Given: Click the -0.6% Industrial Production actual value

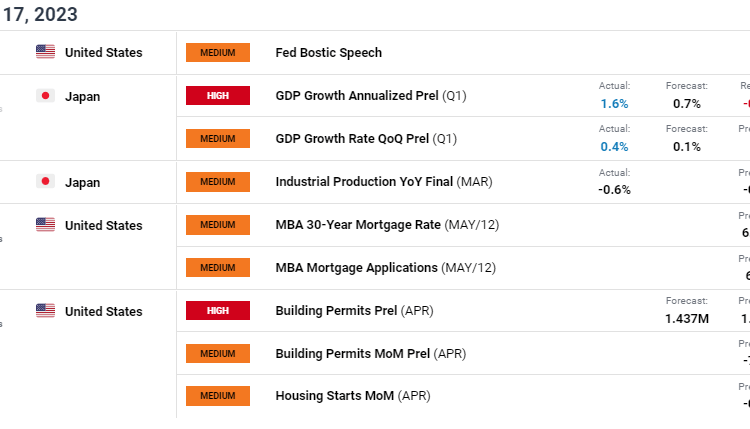Looking at the screenshot, I should click(614, 189).
